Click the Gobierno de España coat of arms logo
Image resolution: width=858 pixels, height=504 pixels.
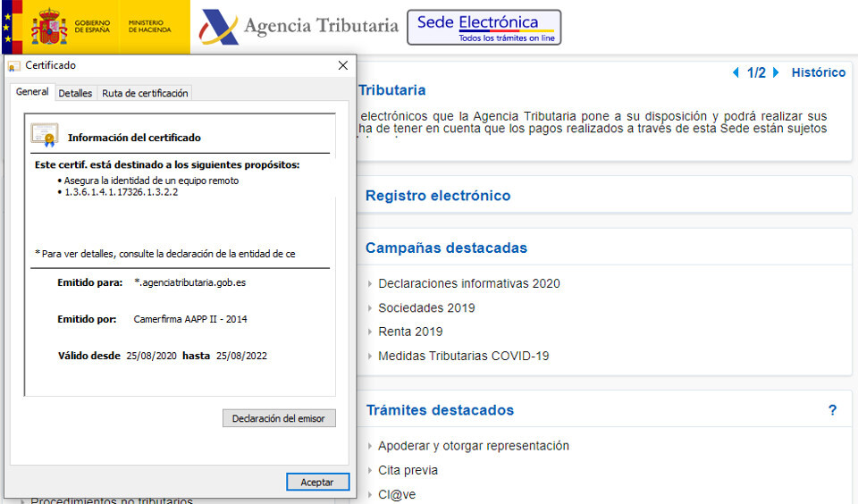[x=49, y=26]
